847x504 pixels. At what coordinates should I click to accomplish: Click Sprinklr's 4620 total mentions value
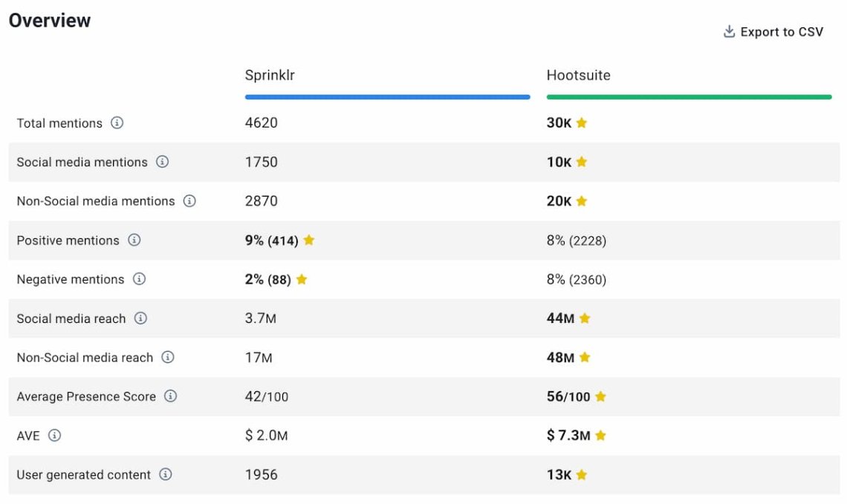pos(262,123)
